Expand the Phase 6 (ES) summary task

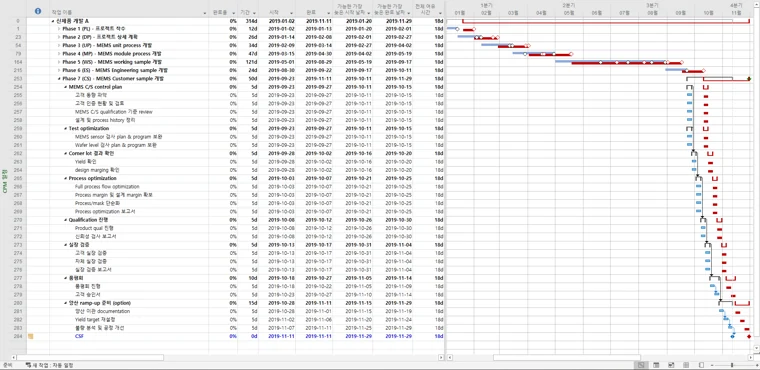[x=59, y=70]
